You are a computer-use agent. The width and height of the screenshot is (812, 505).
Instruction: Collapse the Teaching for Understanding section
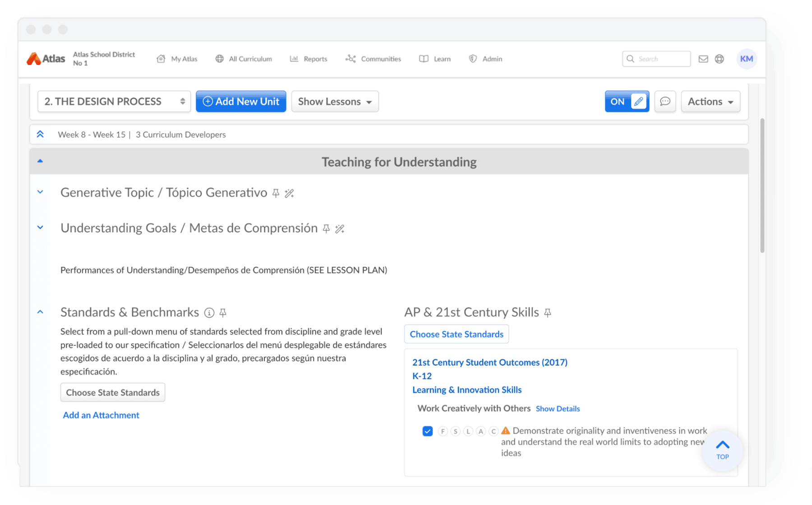coord(40,161)
